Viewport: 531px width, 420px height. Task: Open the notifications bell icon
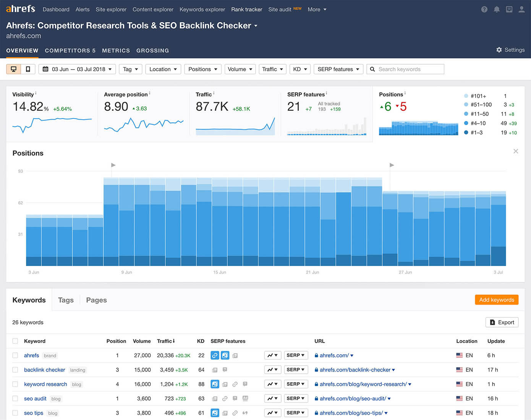click(497, 9)
